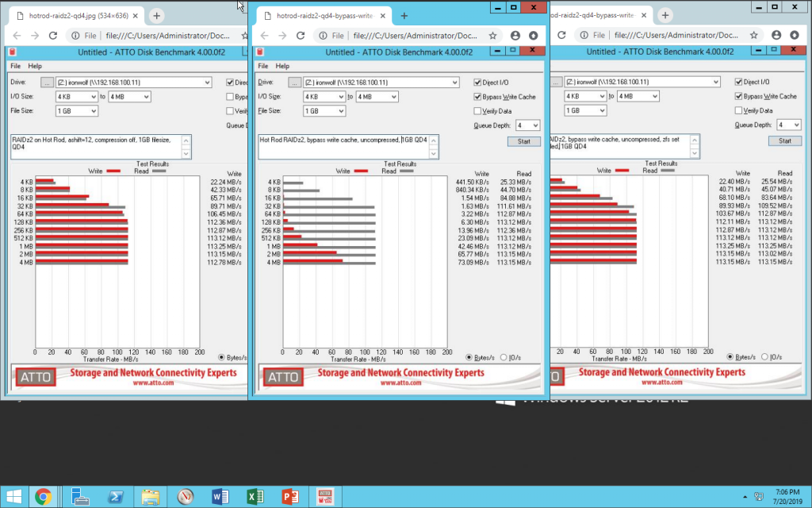Image resolution: width=812 pixels, height=508 pixels.
Task: View site info in the left Chrome window
Action: (75, 35)
